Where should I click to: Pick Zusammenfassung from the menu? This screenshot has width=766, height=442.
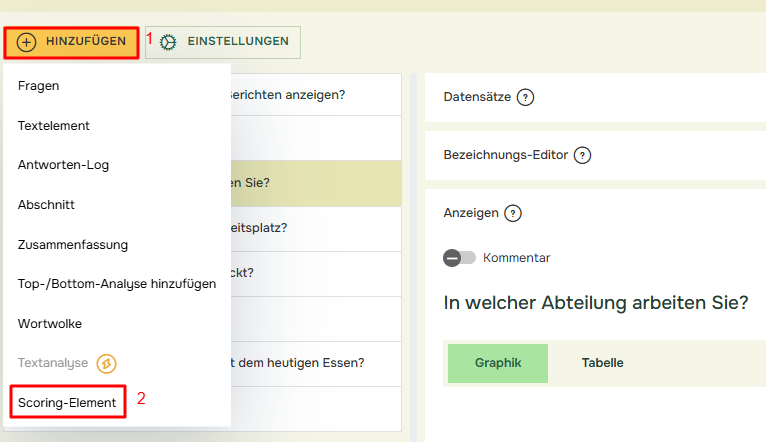click(x=73, y=244)
